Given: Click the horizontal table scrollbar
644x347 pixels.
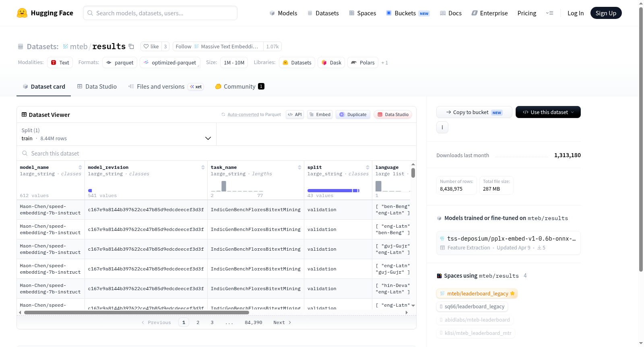Looking at the screenshot, I should (136, 312).
